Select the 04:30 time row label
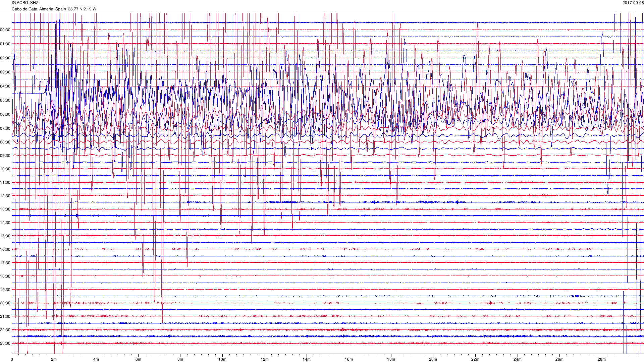 5,86
